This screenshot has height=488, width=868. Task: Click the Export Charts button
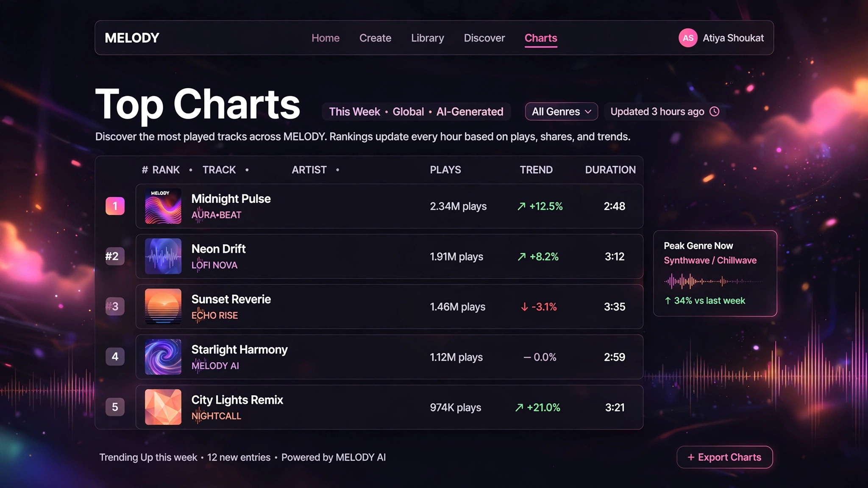[725, 457]
